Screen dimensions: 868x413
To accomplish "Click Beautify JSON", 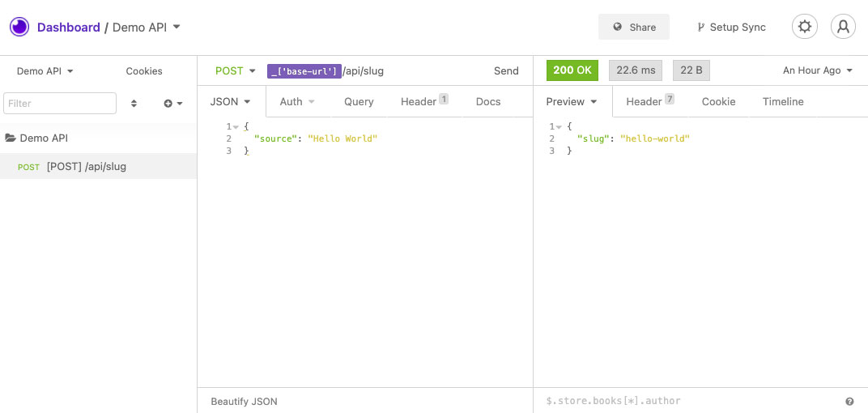I will (x=244, y=401).
